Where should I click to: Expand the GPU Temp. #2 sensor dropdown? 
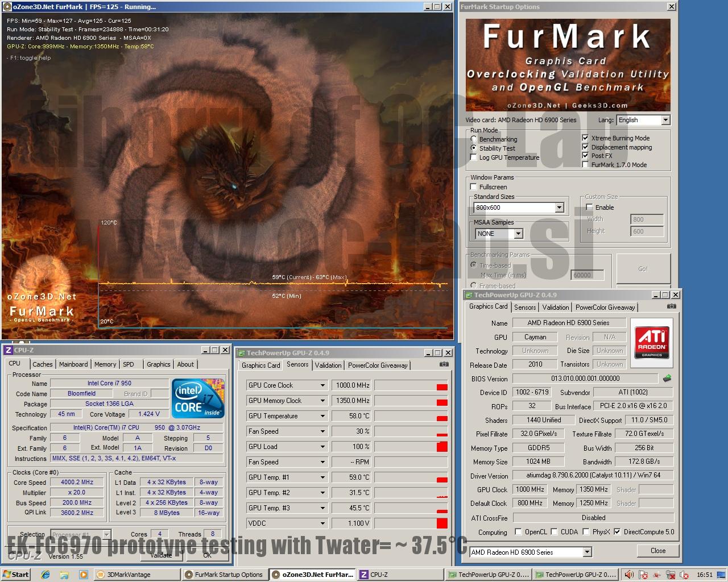pyautogui.click(x=322, y=493)
